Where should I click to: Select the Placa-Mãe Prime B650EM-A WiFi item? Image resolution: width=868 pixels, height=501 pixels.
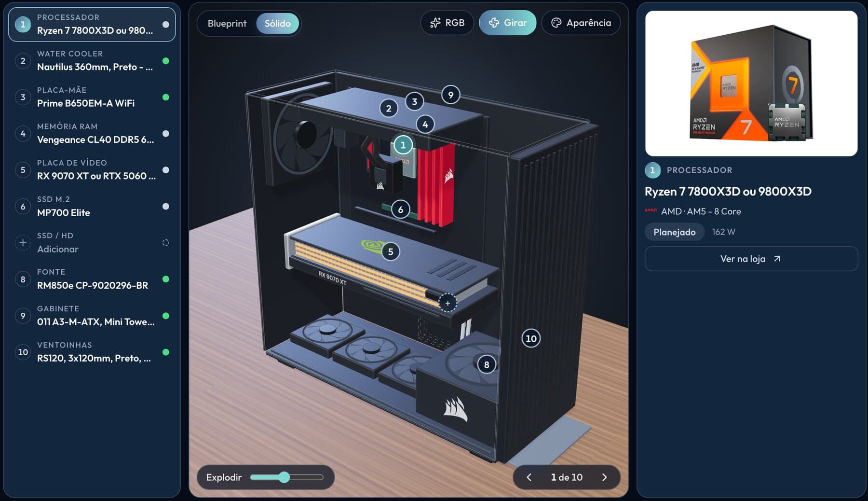coord(92,97)
